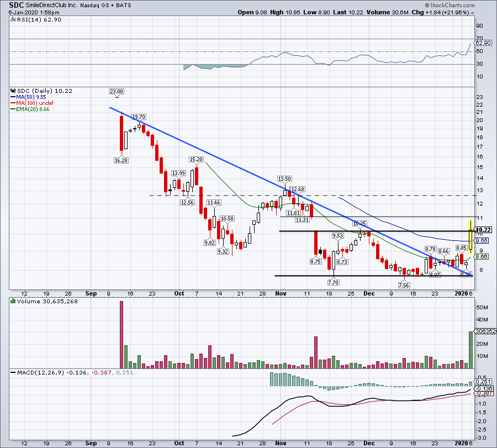Viewport: 497px width, 448px height.
Task: Click the 8.85 price callout
Action: point(461,248)
